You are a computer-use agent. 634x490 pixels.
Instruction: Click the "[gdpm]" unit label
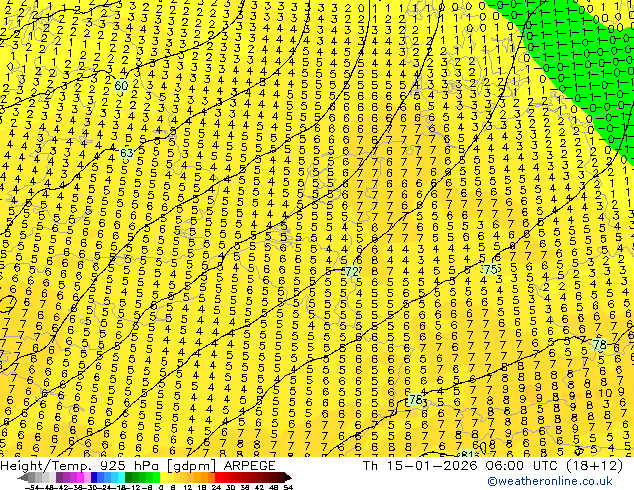point(192,466)
